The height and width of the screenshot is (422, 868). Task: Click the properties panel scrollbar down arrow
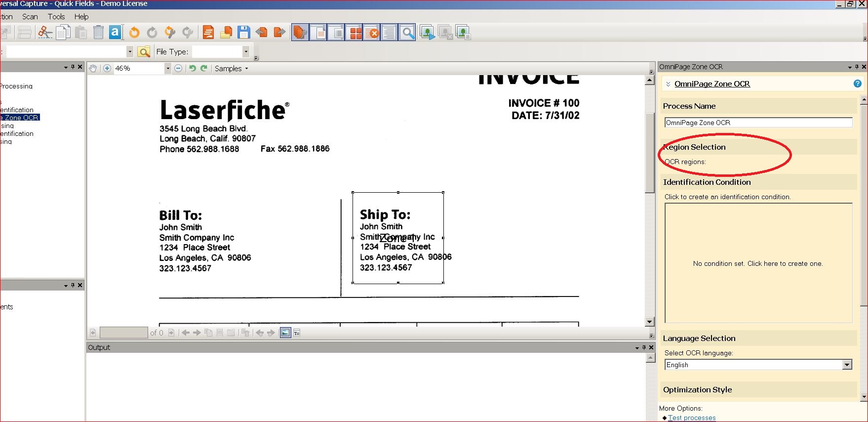(864, 397)
